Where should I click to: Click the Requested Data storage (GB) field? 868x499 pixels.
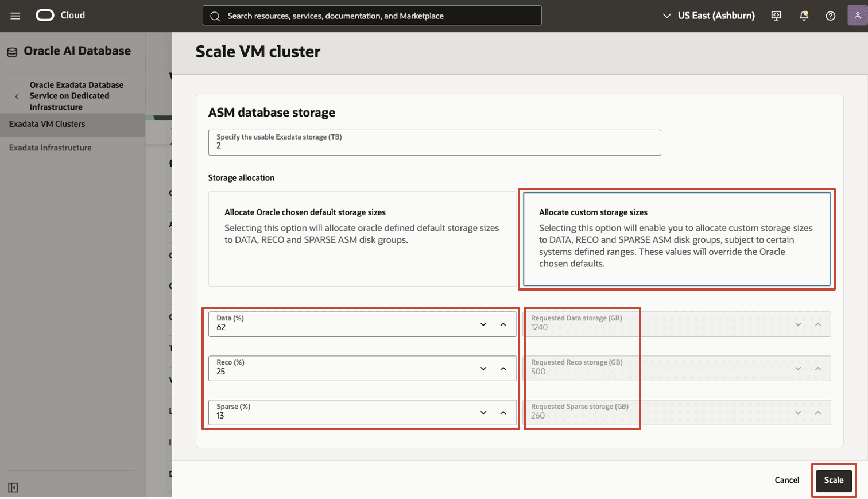click(677, 324)
